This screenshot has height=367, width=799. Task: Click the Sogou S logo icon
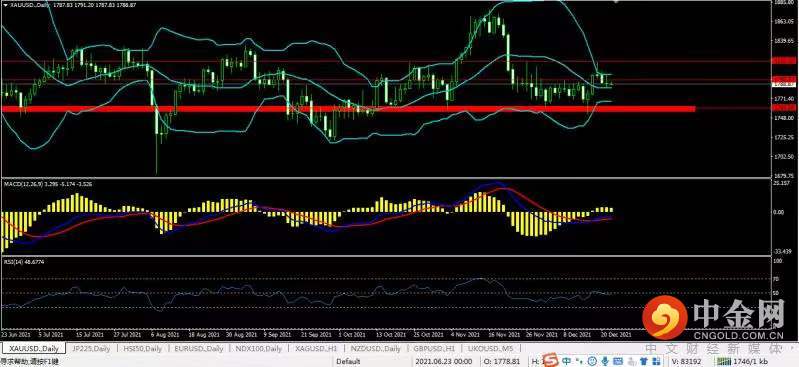click(x=551, y=360)
